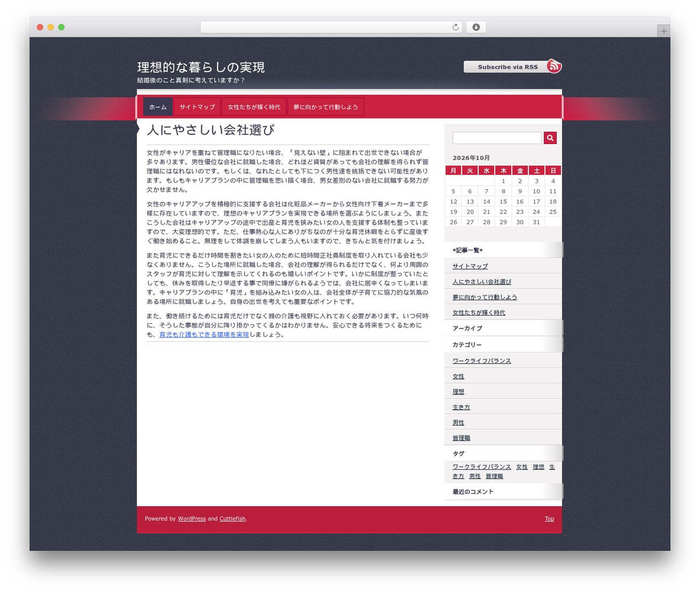Screen dimensions: 700x593
Task: Go to 女性たちが輝く時代 in the navigation bar
Action: tap(254, 107)
